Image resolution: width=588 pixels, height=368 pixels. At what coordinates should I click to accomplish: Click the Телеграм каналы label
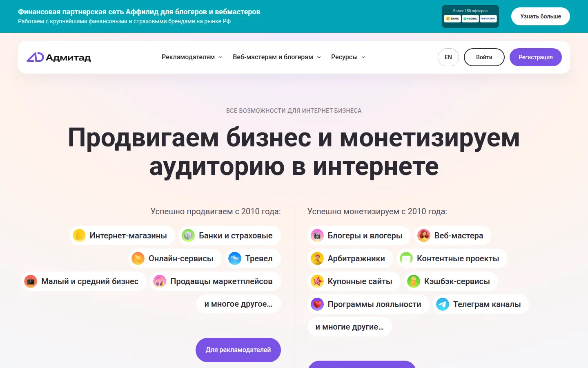487,304
